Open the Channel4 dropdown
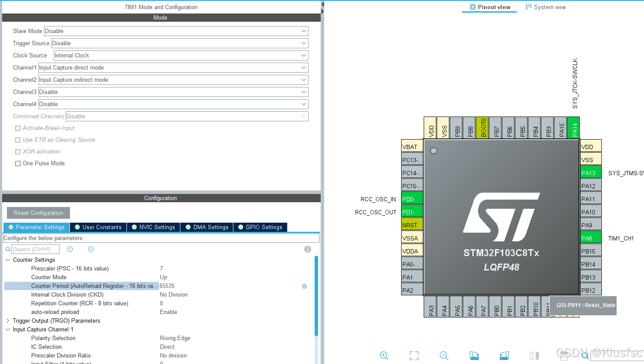 point(173,104)
